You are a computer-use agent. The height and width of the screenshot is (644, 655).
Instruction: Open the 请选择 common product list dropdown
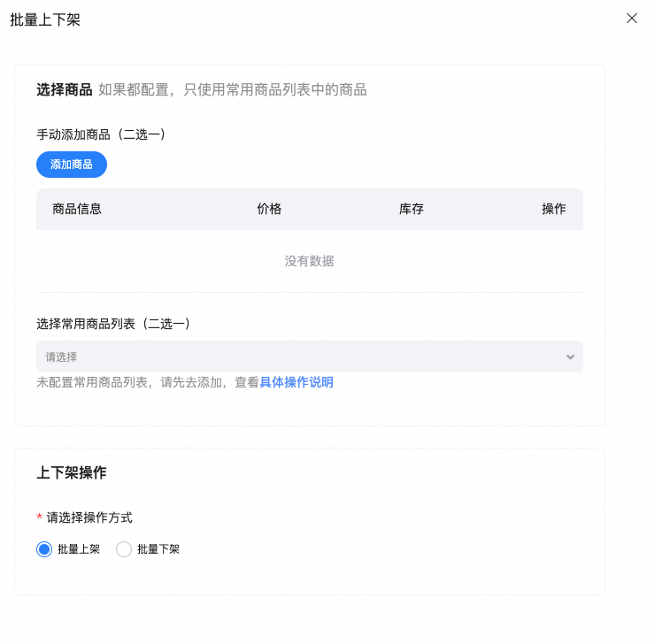pyautogui.click(x=301, y=356)
